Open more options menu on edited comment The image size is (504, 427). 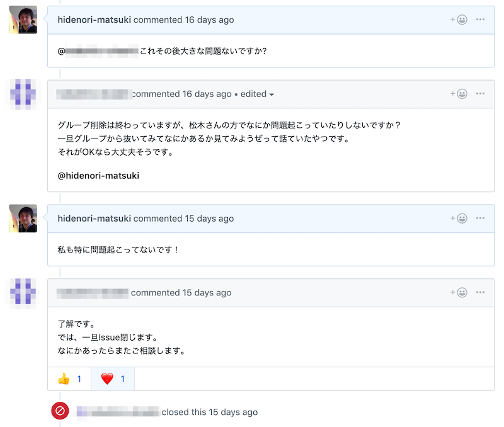(x=480, y=93)
